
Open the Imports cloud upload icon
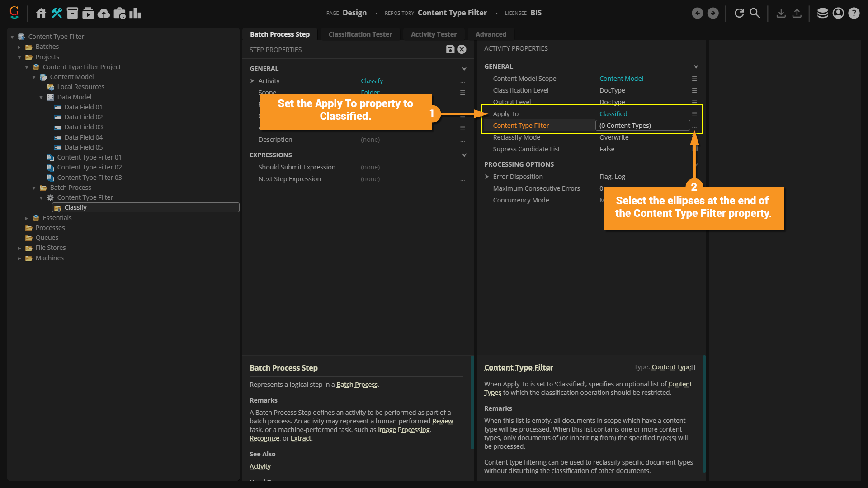pos(104,13)
